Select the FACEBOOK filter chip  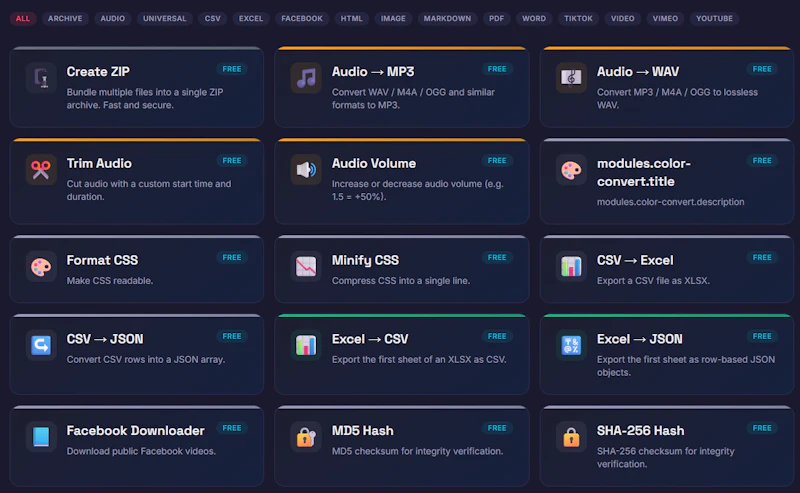tap(302, 18)
